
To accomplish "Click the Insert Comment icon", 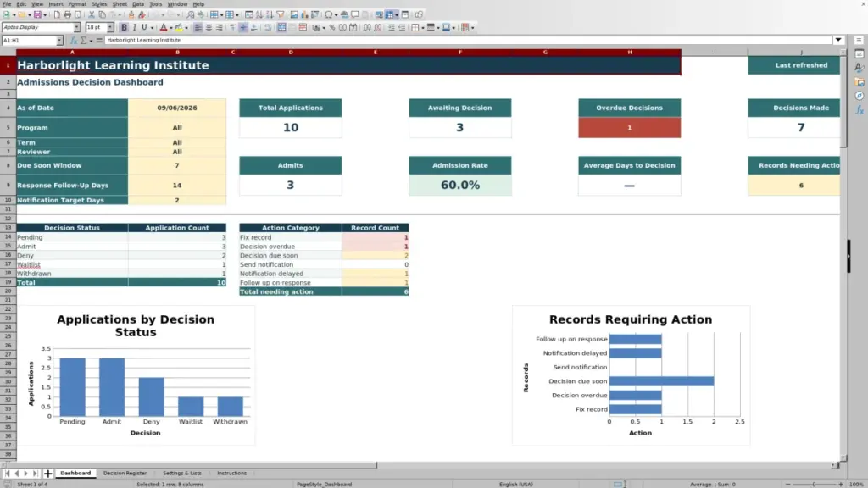I will tap(355, 14).
